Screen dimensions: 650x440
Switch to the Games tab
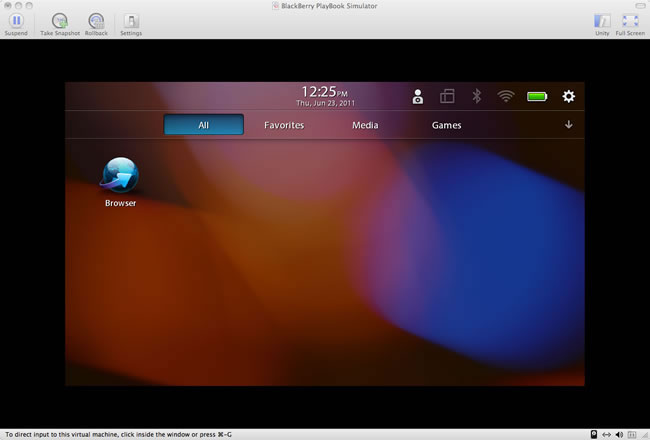pos(446,125)
